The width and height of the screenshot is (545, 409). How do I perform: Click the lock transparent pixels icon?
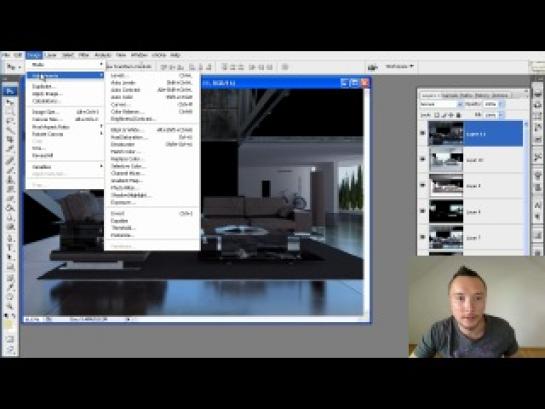pyautogui.click(x=437, y=115)
